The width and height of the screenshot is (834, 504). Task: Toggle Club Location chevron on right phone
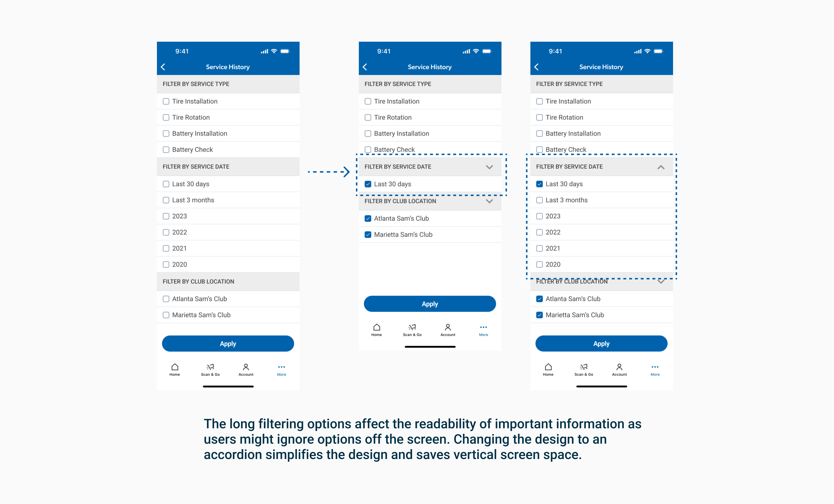pos(661,282)
